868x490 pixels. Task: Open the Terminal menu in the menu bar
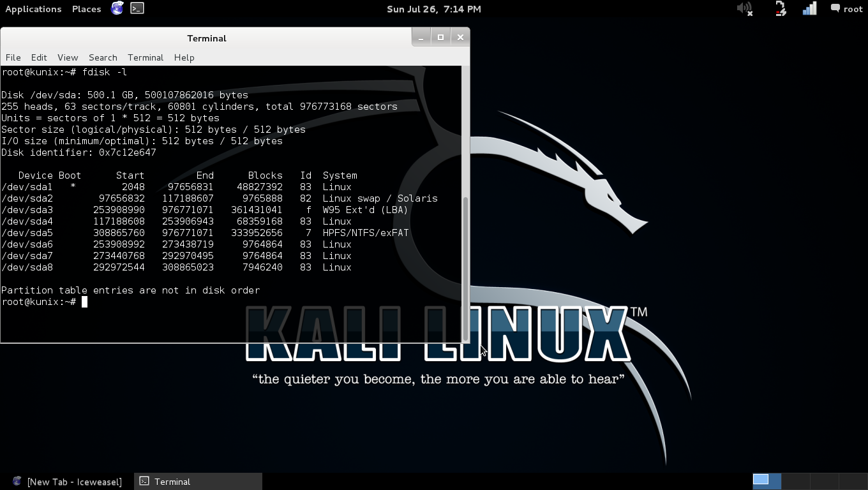tap(146, 57)
